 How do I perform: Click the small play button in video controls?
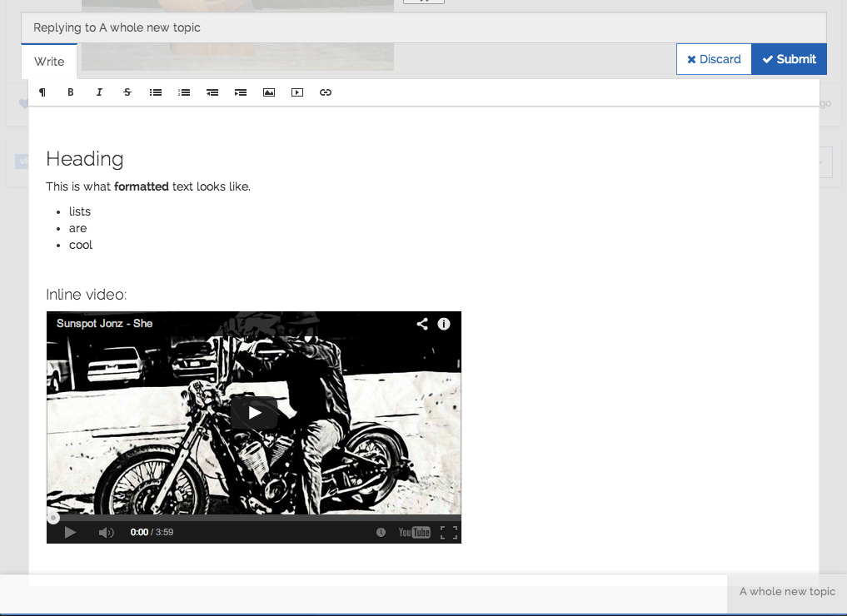click(x=70, y=532)
